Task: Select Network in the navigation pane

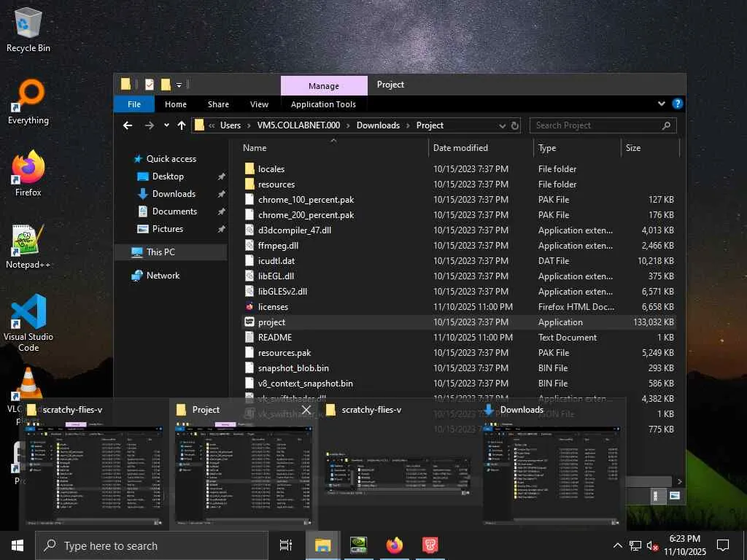Action: pyautogui.click(x=163, y=275)
